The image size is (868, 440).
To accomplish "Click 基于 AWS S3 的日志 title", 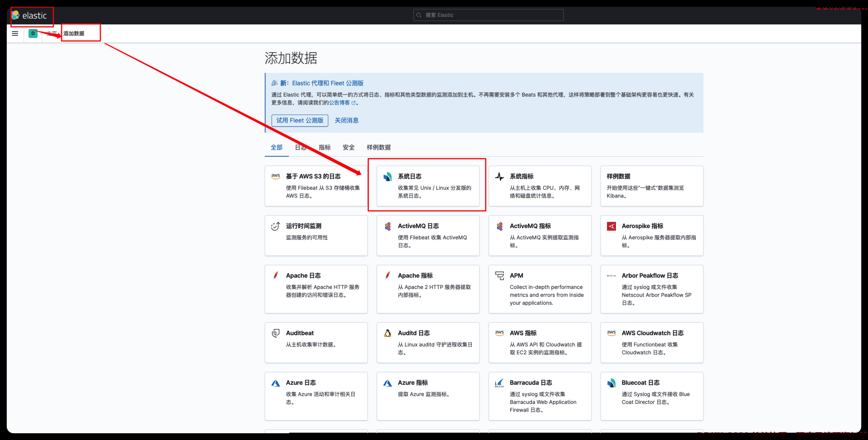I will pyautogui.click(x=313, y=176).
